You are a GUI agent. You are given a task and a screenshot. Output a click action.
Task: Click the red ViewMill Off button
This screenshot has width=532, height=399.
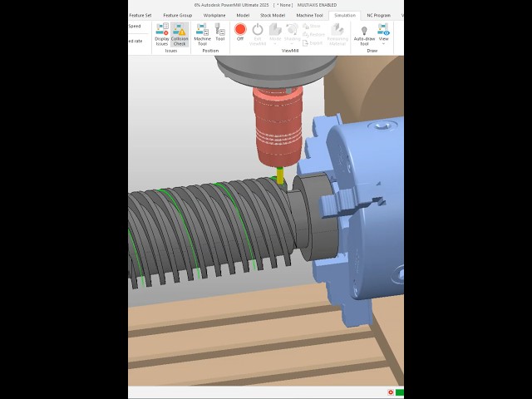pos(240,32)
